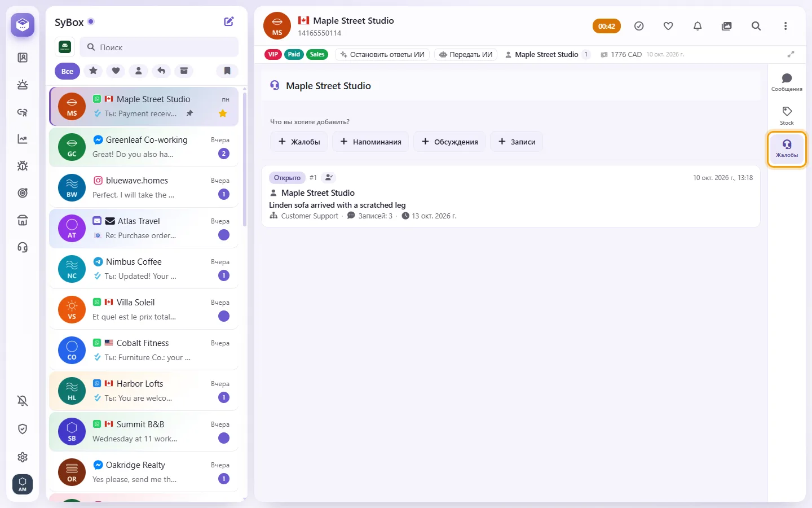Toggle the person assigned filter chip
This screenshot has height=508, width=812.
point(138,71)
